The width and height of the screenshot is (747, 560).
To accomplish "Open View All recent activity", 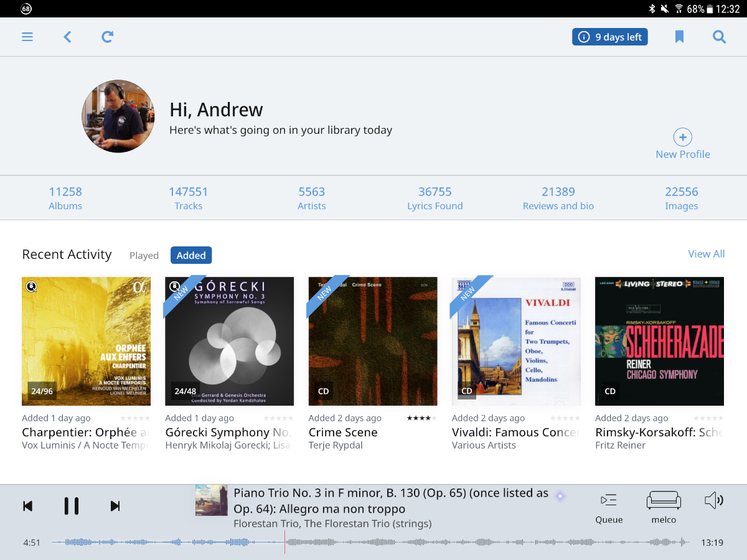I will point(706,254).
